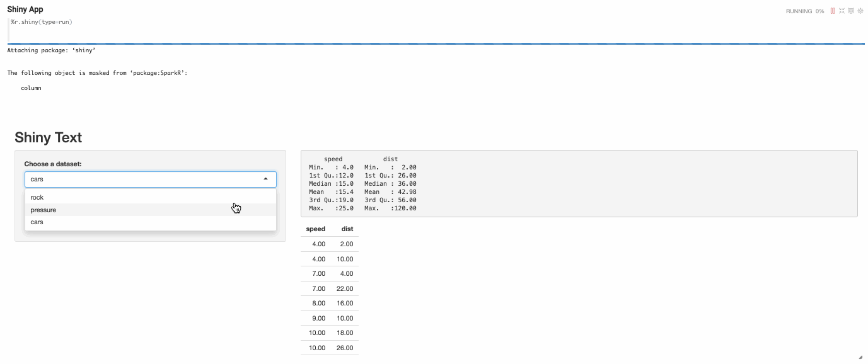868x364 pixels.
Task: Click the Choose a dataset label
Action: (53, 164)
